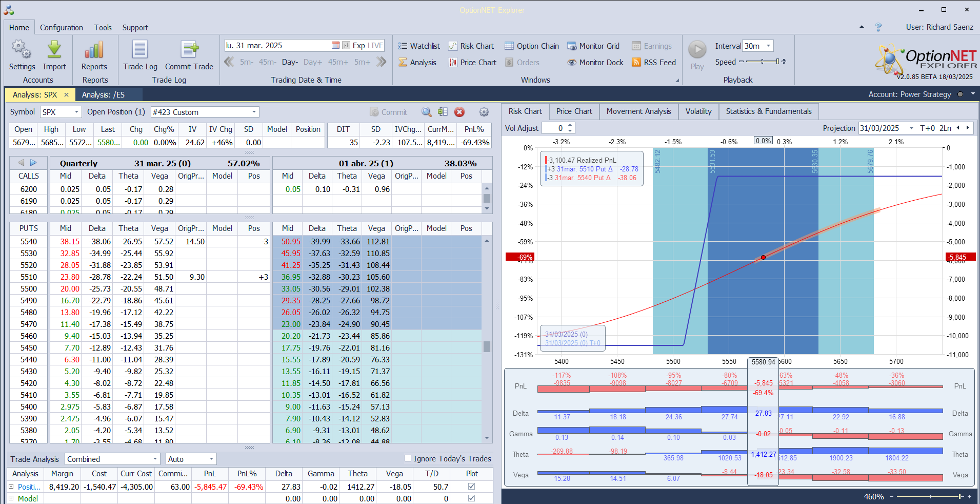The image size is (980, 504).
Task: Click the help question mark icon
Action: point(878,27)
